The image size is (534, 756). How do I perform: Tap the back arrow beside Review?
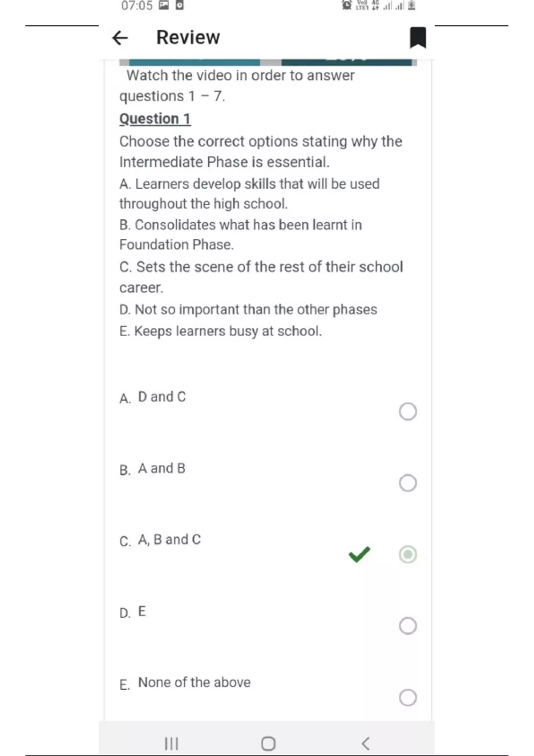pos(120,38)
